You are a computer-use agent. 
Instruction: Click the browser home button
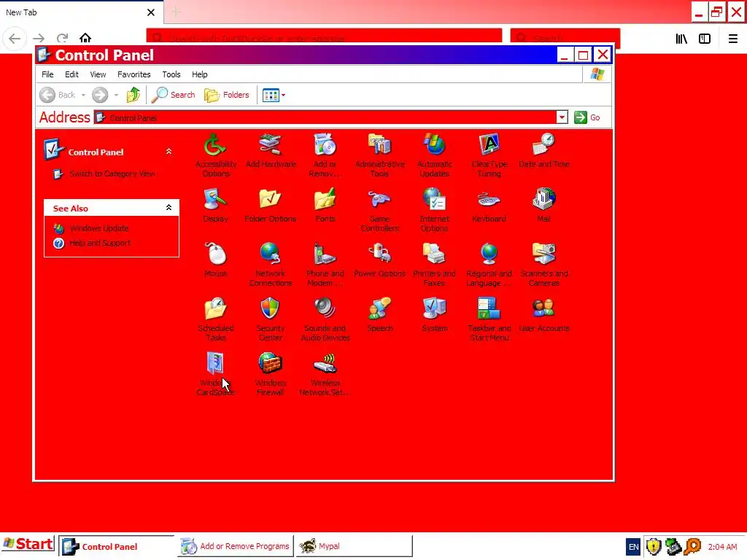click(85, 38)
